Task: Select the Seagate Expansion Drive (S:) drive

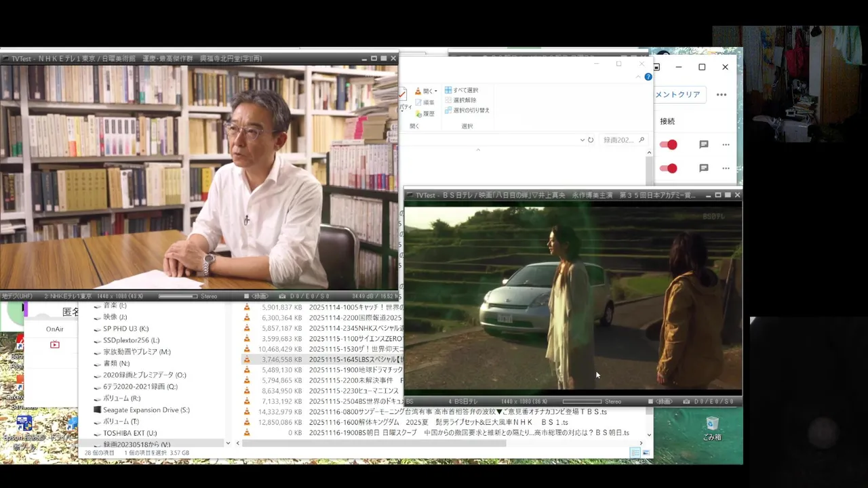Action: (141, 410)
